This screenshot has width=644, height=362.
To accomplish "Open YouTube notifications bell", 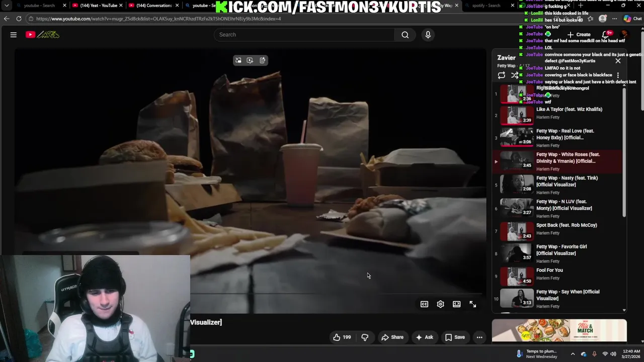I will tap(606, 35).
